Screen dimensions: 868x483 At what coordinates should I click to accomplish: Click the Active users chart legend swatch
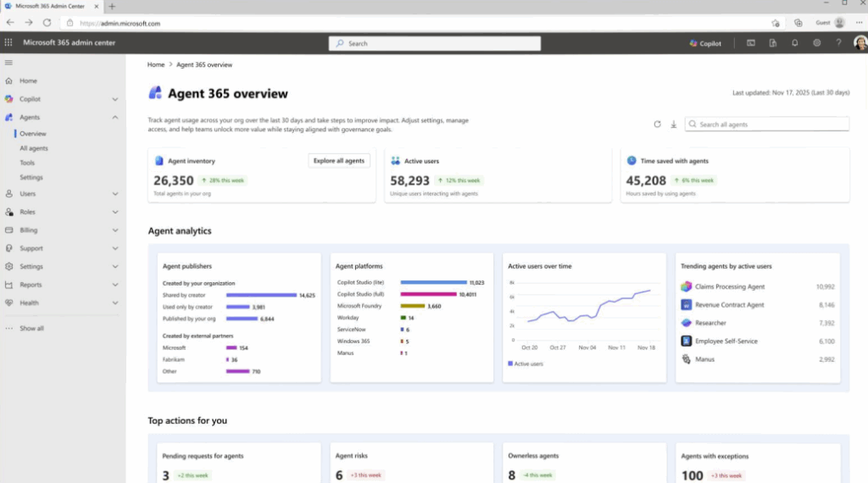click(x=510, y=364)
